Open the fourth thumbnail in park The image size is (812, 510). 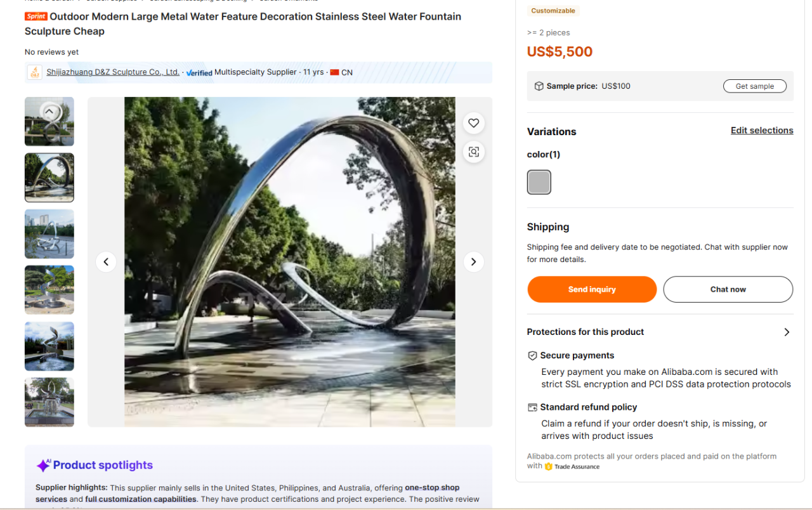(x=49, y=290)
